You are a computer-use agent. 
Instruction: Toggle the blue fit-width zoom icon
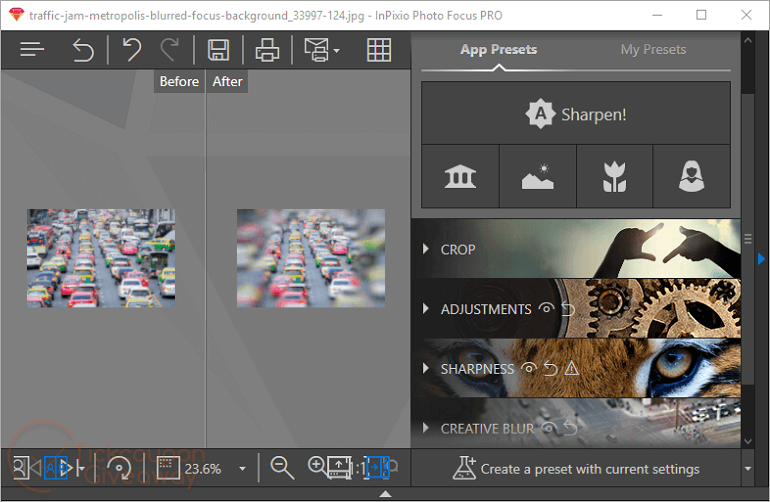[x=378, y=468]
